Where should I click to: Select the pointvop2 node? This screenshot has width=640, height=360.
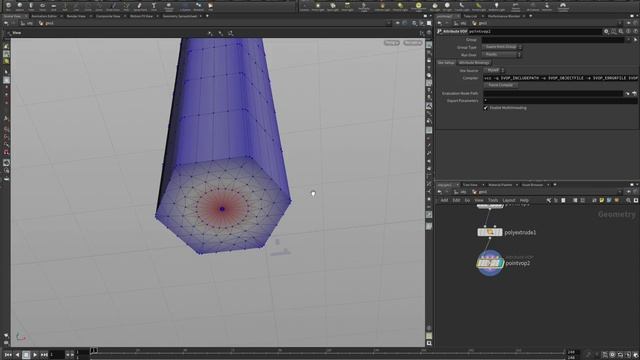(x=490, y=263)
